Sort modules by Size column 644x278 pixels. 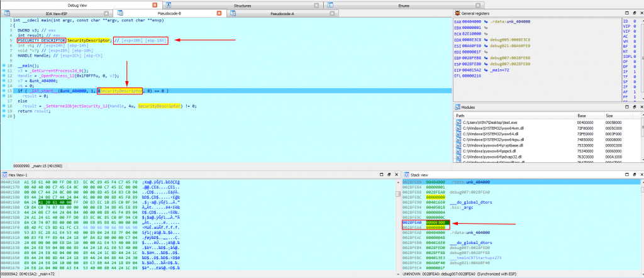coord(619,116)
